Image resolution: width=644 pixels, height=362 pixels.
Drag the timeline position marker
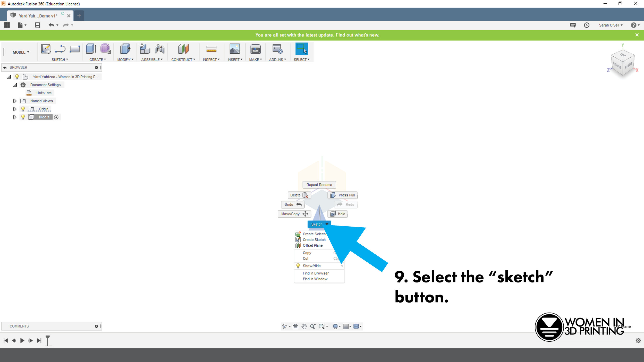(47, 340)
